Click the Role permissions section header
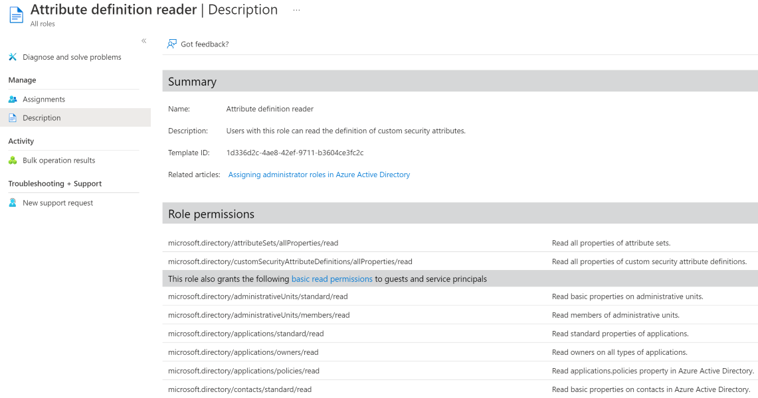The width and height of the screenshot is (758, 398). (x=460, y=214)
